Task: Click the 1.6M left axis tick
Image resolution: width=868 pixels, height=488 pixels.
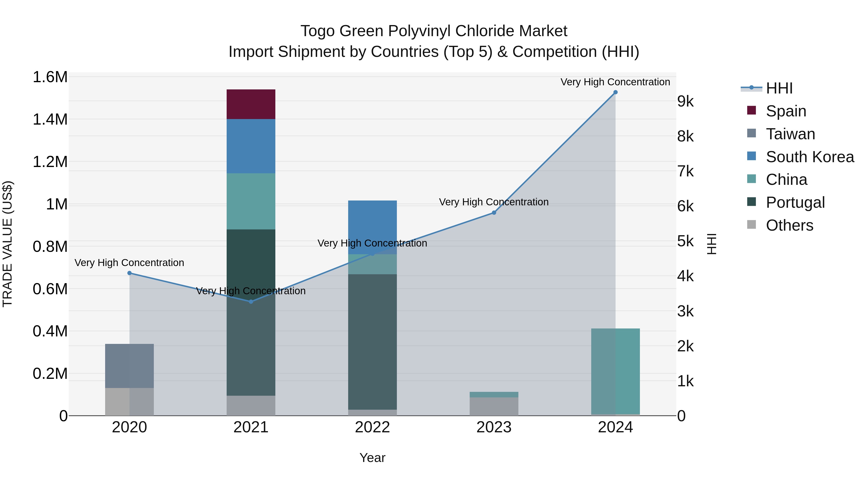Action: (x=50, y=77)
